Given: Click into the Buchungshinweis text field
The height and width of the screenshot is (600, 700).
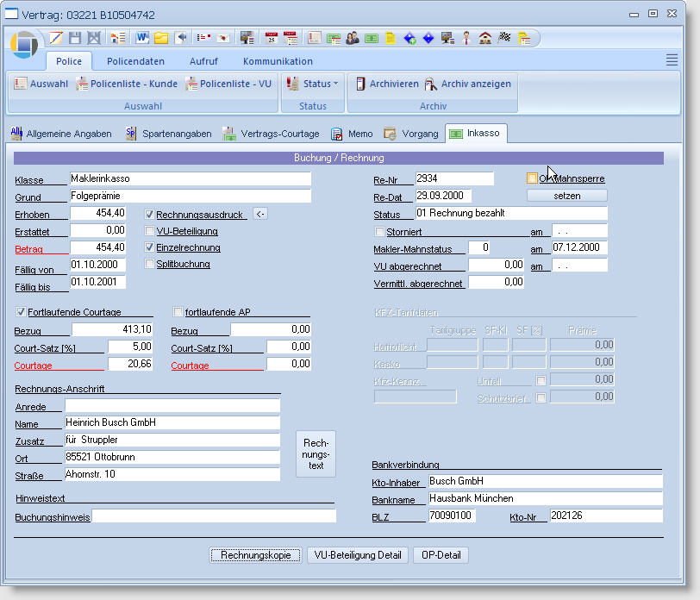Looking at the screenshot, I should click(x=214, y=516).
